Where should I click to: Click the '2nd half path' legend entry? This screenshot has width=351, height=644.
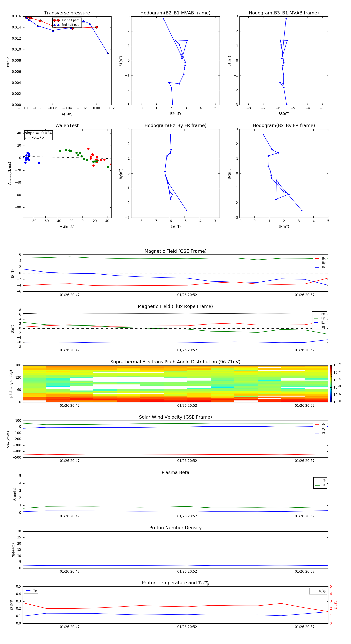[x=67, y=25]
